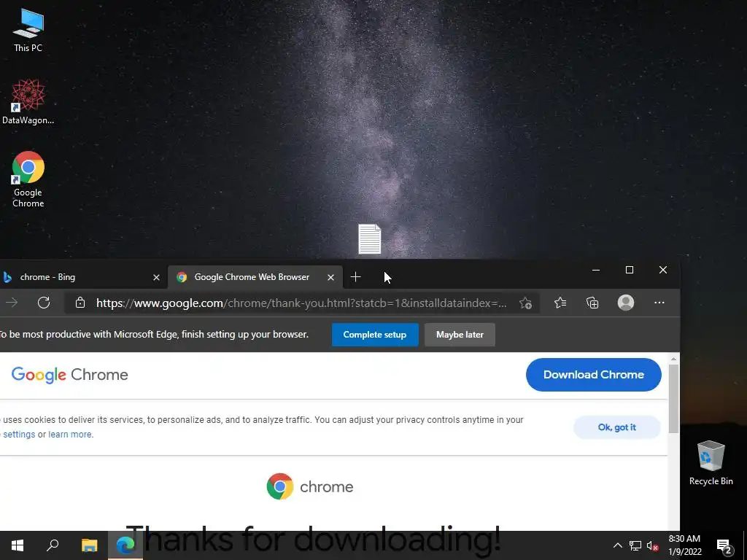Open the DataWagon desktop shortcut
Image resolution: width=747 pixels, height=560 pixels.
(28, 102)
